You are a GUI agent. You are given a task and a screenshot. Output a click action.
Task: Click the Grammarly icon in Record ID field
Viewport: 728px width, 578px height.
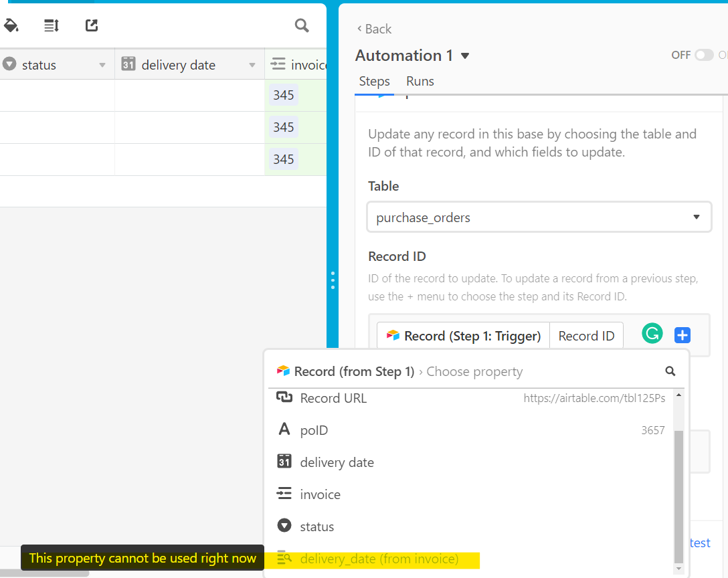pos(652,334)
